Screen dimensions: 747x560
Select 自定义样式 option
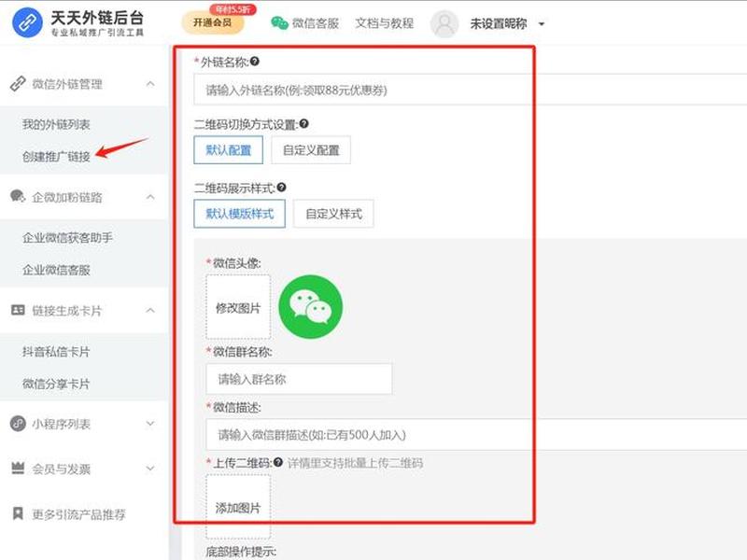pyautogui.click(x=333, y=214)
